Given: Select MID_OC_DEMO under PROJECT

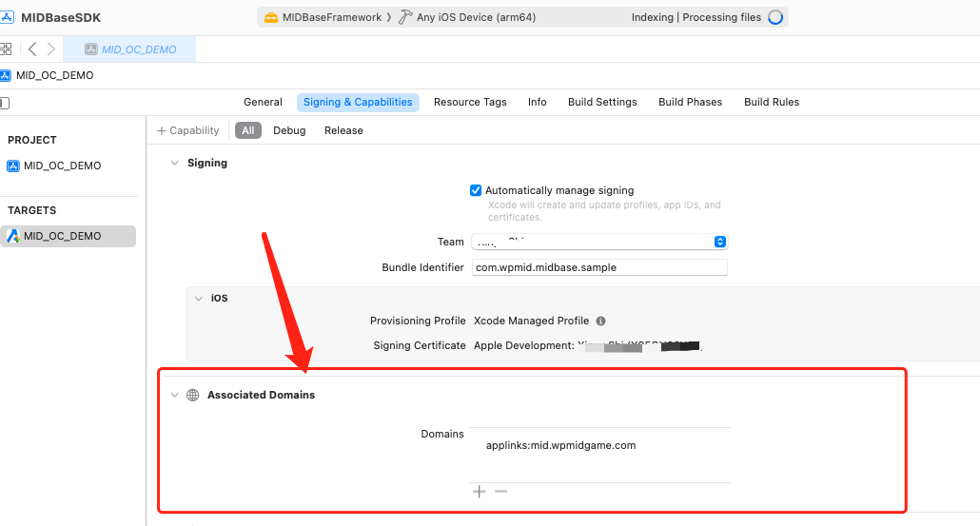Looking at the screenshot, I should [63, 166].
